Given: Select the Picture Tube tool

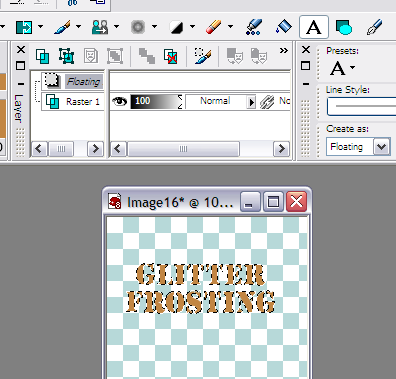Looking at the screenshot, I should (x=254, y=27).
